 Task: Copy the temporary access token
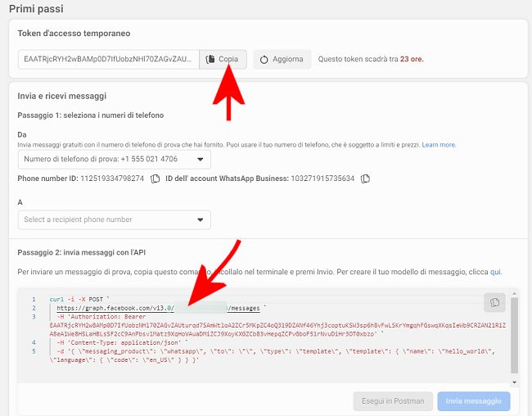tap(223, 59)
